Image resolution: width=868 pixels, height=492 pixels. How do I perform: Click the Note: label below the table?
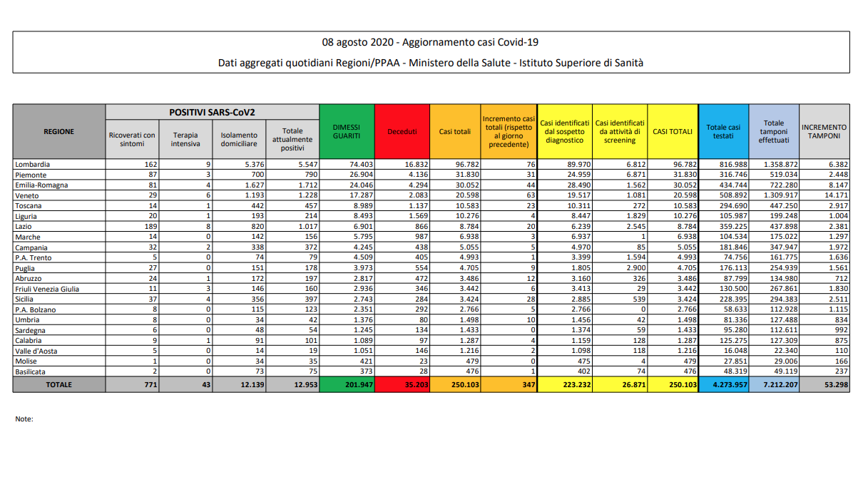pos(24,419)
